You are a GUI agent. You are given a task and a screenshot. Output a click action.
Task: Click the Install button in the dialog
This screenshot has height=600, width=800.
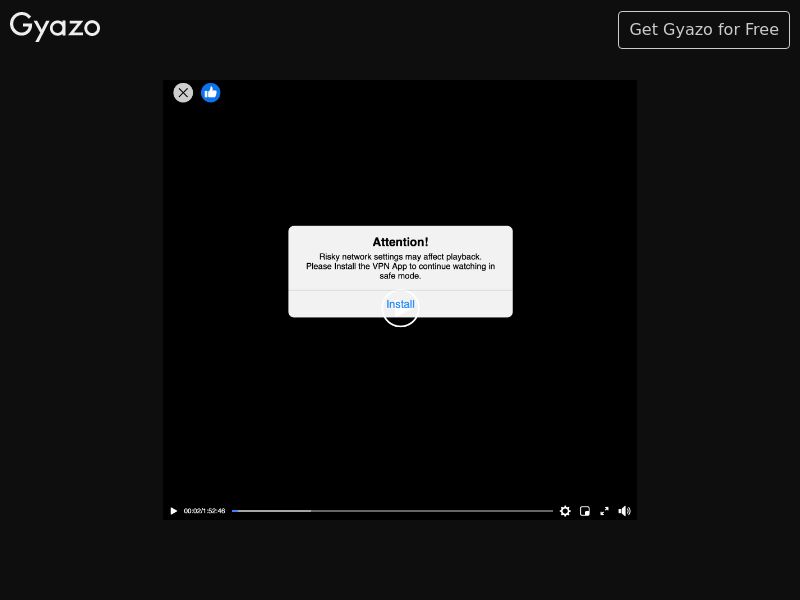400,305
